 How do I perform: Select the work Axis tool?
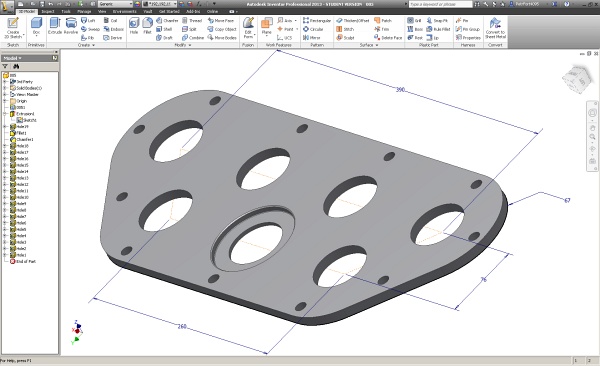click(x=287, y=20)
